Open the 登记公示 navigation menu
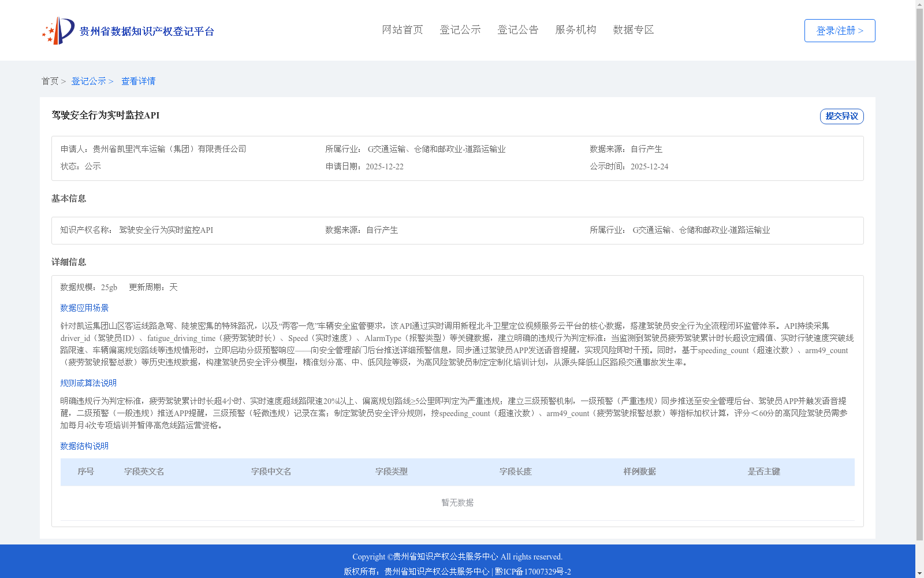924x578 pixels. tap(460, 29)
